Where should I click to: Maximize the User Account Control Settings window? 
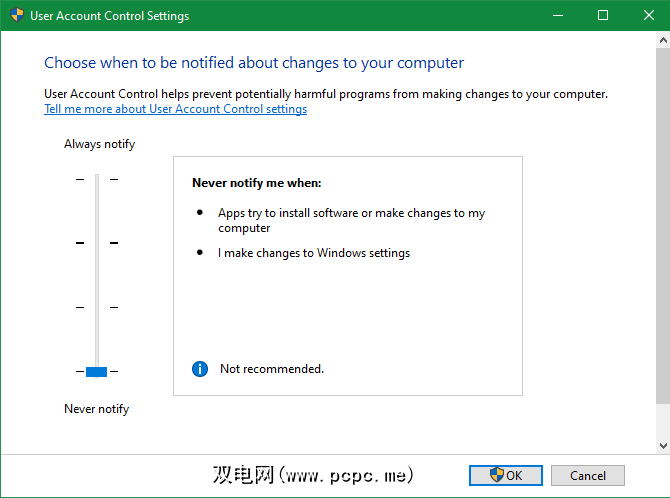[x=603, y=15]
